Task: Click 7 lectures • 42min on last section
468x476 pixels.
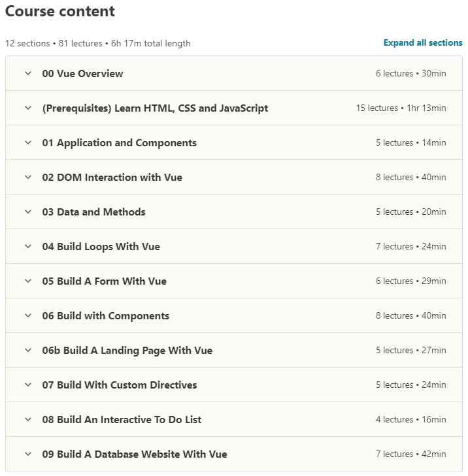Action: point(410,454)
